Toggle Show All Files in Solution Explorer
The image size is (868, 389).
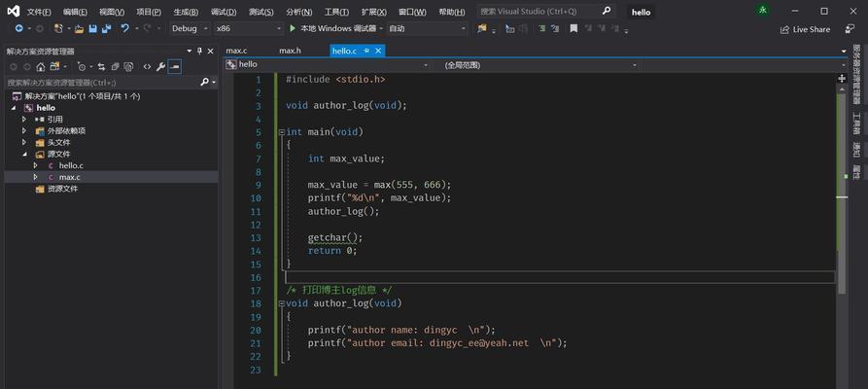[x=128, y=67]
